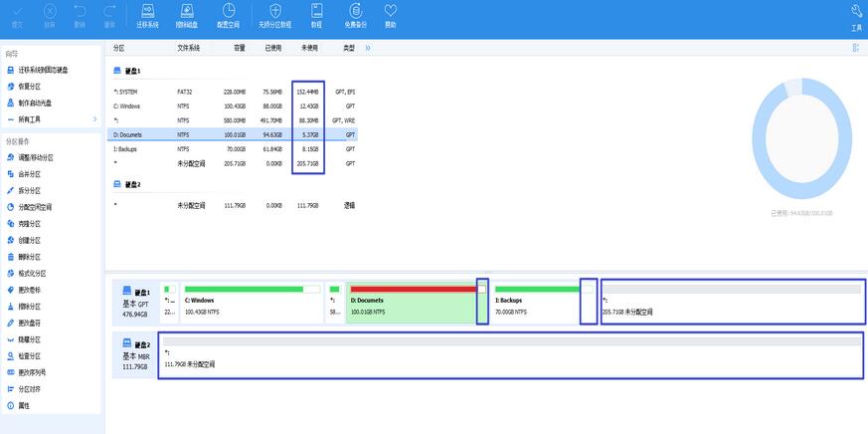Expand more columns with the double chevron
The height and width of the screenshot is (434, 868).
click(368, 48)
